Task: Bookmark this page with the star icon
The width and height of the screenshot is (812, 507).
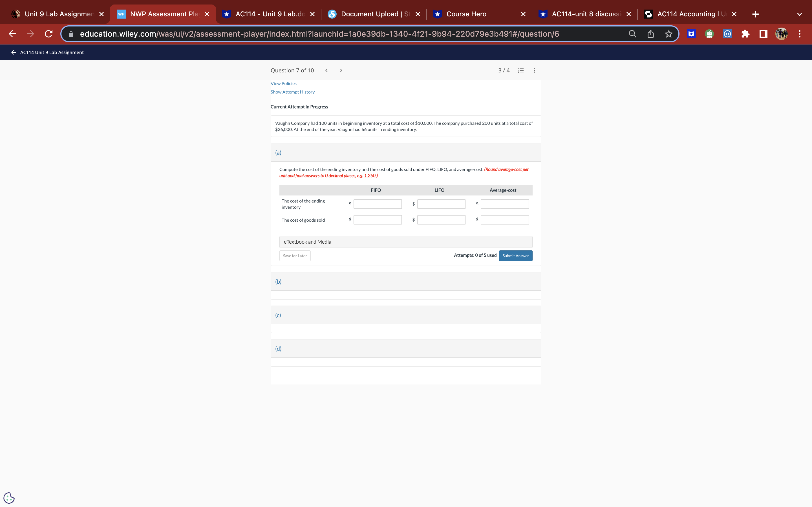Action: [x=668, y=34]
